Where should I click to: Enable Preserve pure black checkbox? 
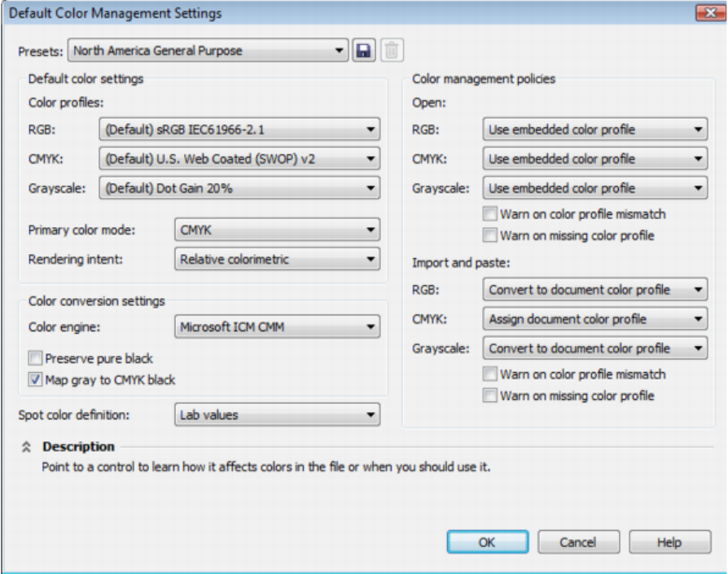pyautogui.click(x=35, y=358)
